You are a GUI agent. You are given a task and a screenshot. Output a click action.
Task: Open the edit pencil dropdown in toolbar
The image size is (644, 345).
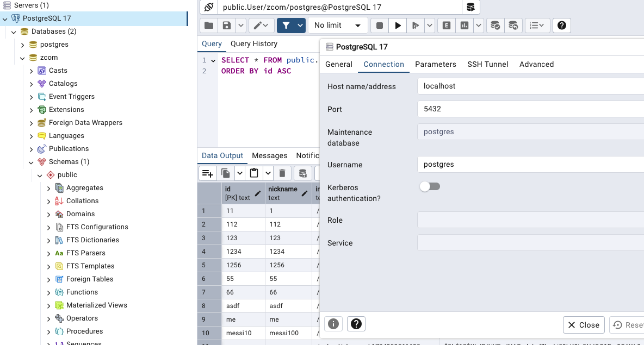[261, 26]
